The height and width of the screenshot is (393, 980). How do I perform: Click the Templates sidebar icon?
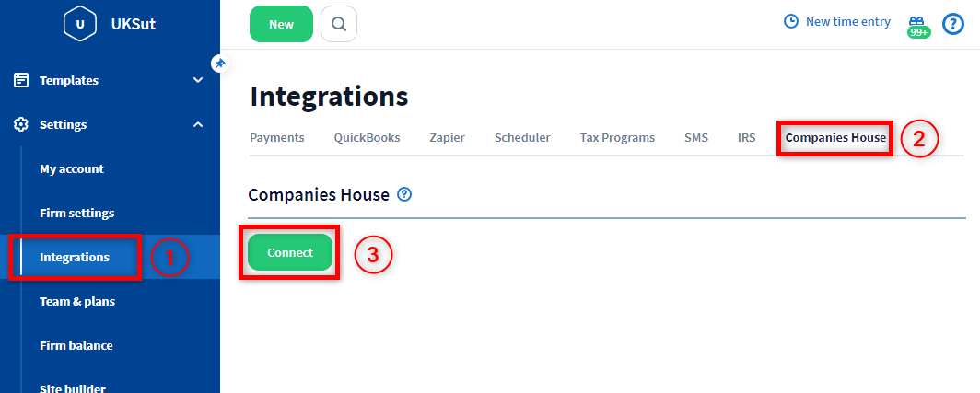coord(21,80)
